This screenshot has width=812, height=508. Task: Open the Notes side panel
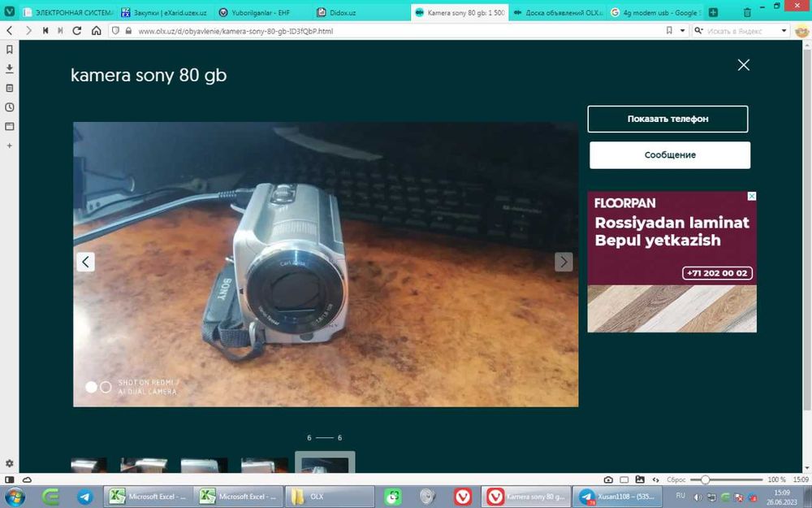(x=9, y=88)
